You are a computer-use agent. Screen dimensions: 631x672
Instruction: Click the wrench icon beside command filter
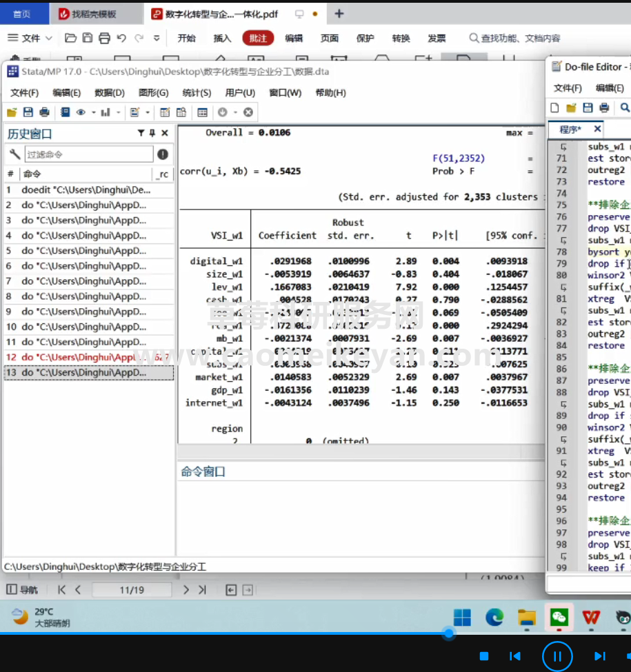point(14,154)
